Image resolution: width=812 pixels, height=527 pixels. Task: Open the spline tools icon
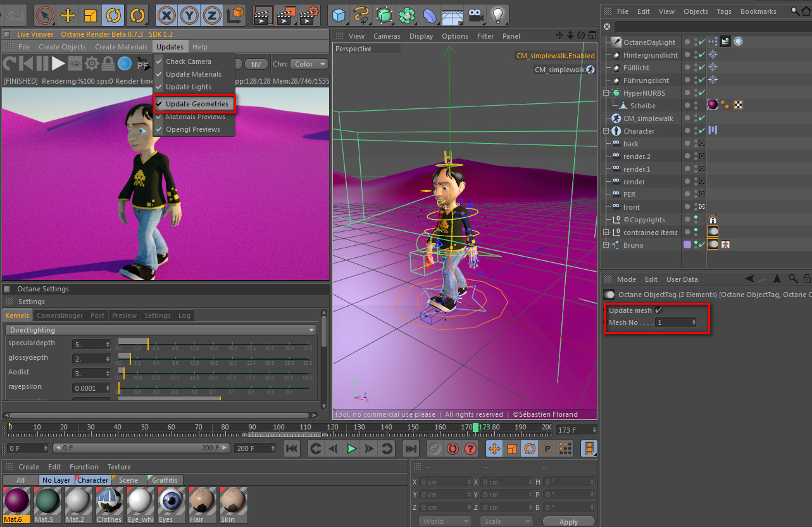coord(362,14)
